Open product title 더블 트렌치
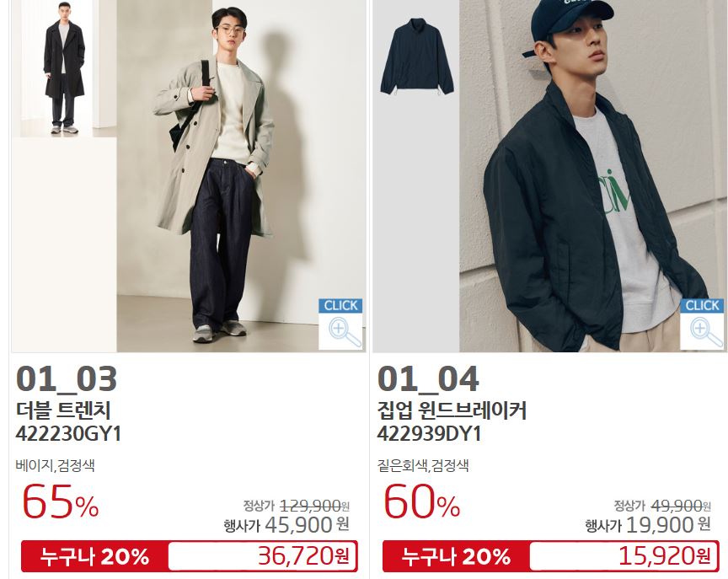 [63, 410]
